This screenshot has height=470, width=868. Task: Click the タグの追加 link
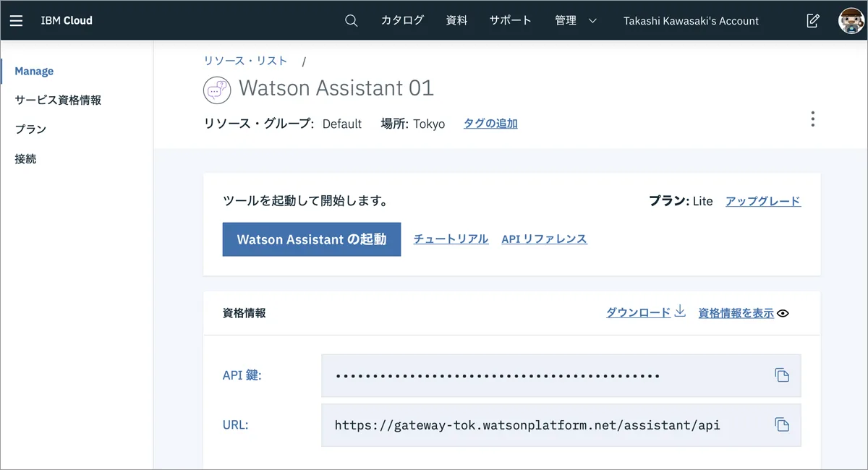pos(490,124)
